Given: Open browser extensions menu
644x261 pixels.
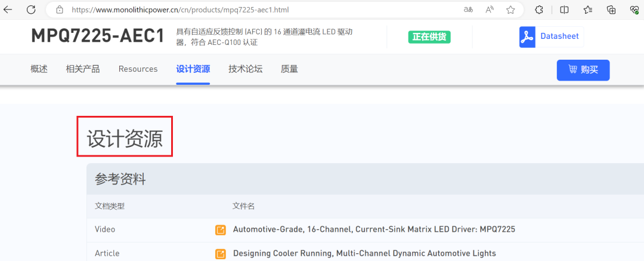Looking at the screenshot, I should 539,10.
